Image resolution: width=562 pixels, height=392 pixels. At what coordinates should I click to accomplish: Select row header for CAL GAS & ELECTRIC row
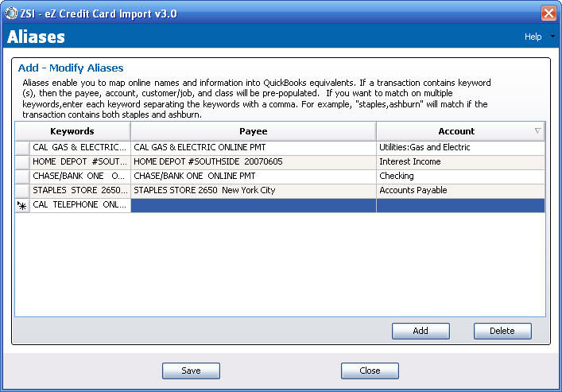pyautogui.click(x=22, y=148)
